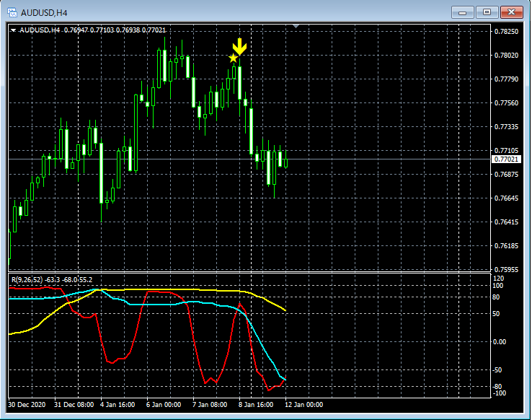Click the 12 Jan 00:00 time label

303,404
